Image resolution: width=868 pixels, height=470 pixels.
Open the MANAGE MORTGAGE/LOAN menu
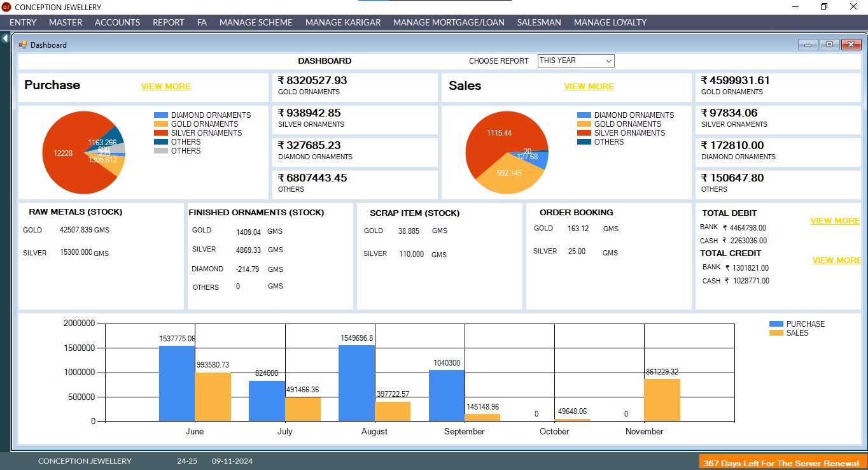tap(449, 22)
